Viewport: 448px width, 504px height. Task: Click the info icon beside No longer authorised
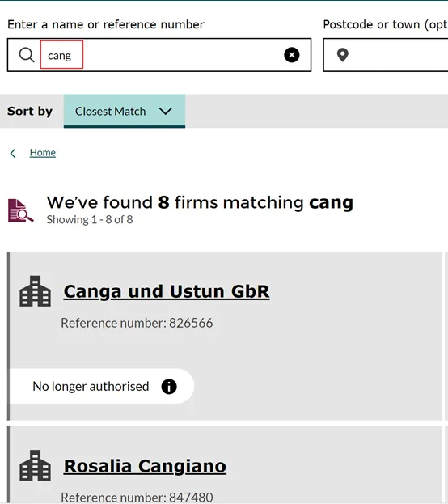click(x=169, y=387)
